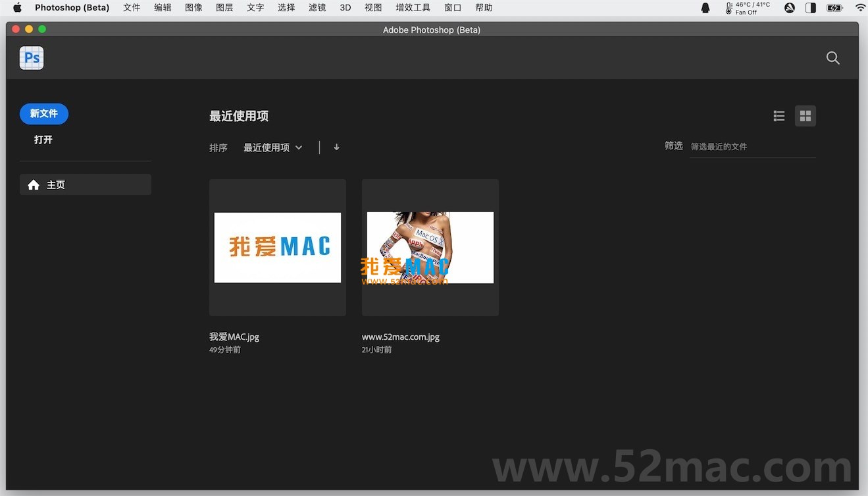
Task: Click the blue 新文件 button
Action: 43,113
